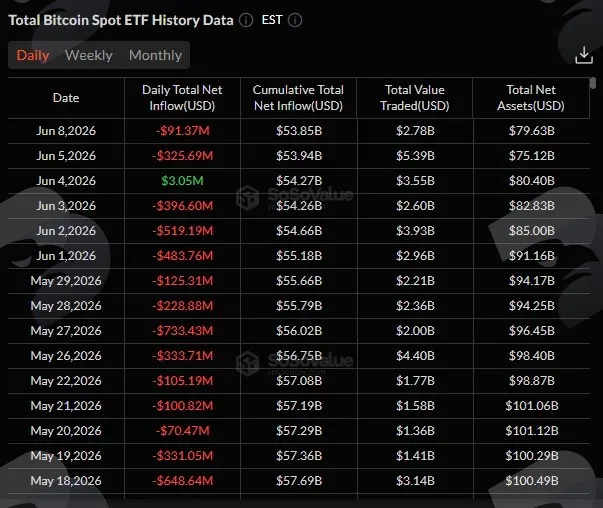Click the Daily Total Net Inflow header
The height and width of the screenshot is (508, 603).
tap(182, 98)
